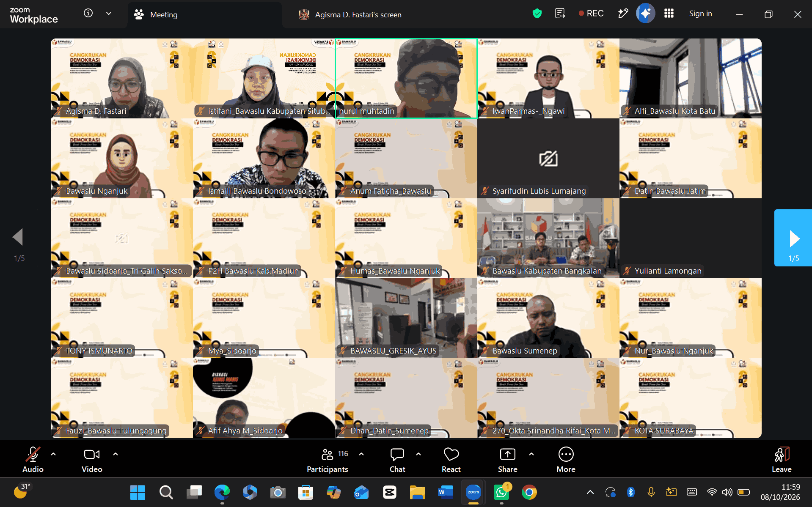Go to next gallery page arrow
The height and width of the screenshot is (507, 812).
click(x=793, y=238)
